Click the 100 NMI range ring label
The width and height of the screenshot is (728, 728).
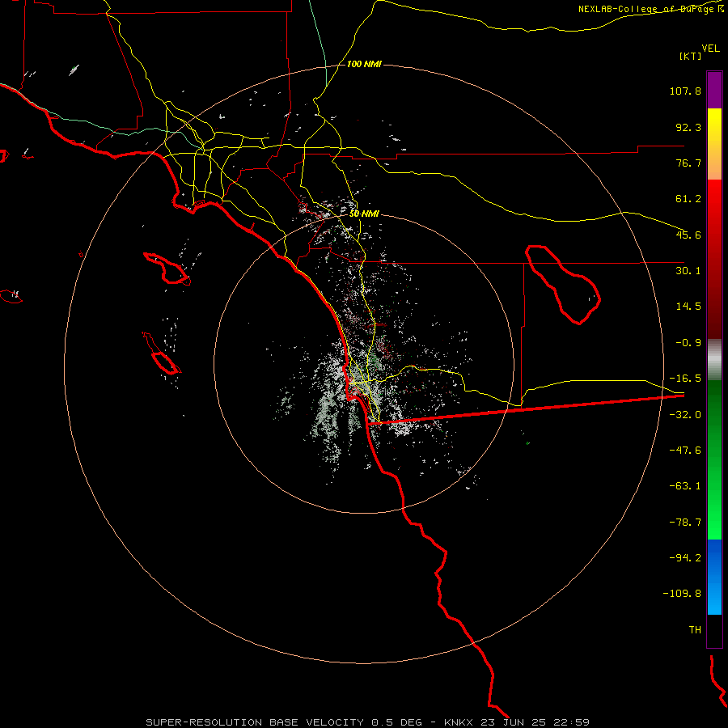pyautogui.click(x=364, y=64)
